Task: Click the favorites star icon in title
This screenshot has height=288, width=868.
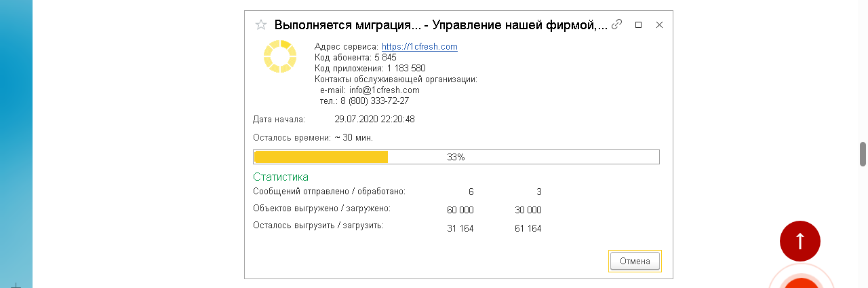Action: (260, 25)
